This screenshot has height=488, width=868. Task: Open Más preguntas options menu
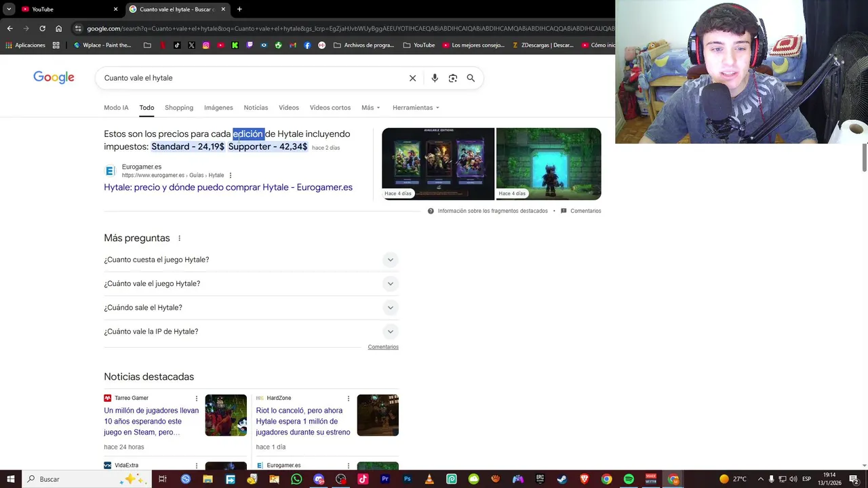[x=179, y=239]
